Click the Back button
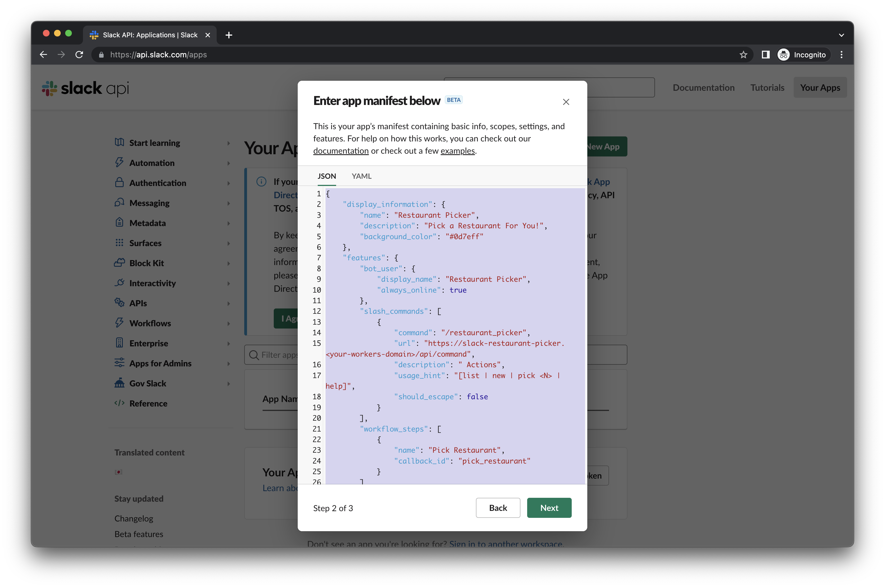The width and height of the screenshot is (885, 588). pos(498,507)
